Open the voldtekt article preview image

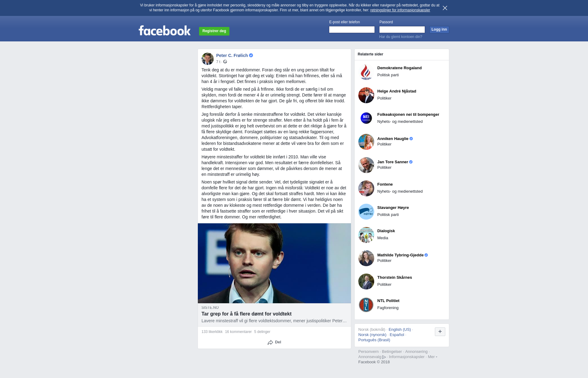point(274,263)
